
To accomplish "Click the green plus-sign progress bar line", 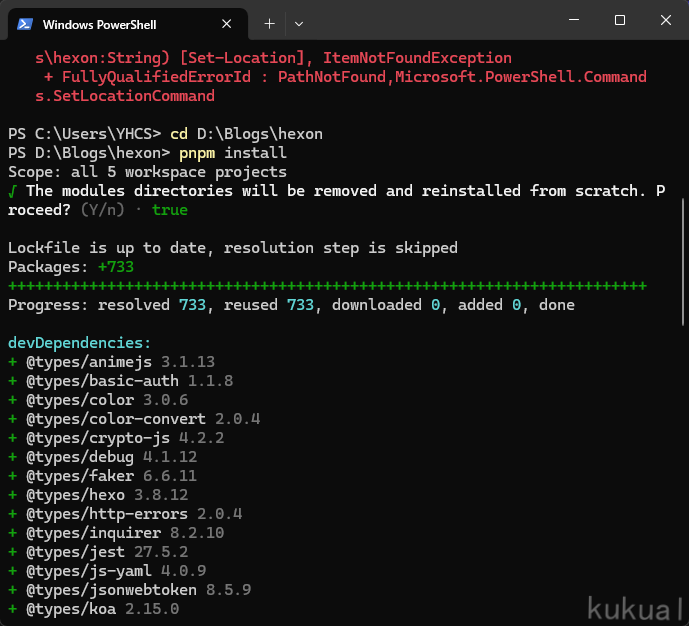I will 327,286.
